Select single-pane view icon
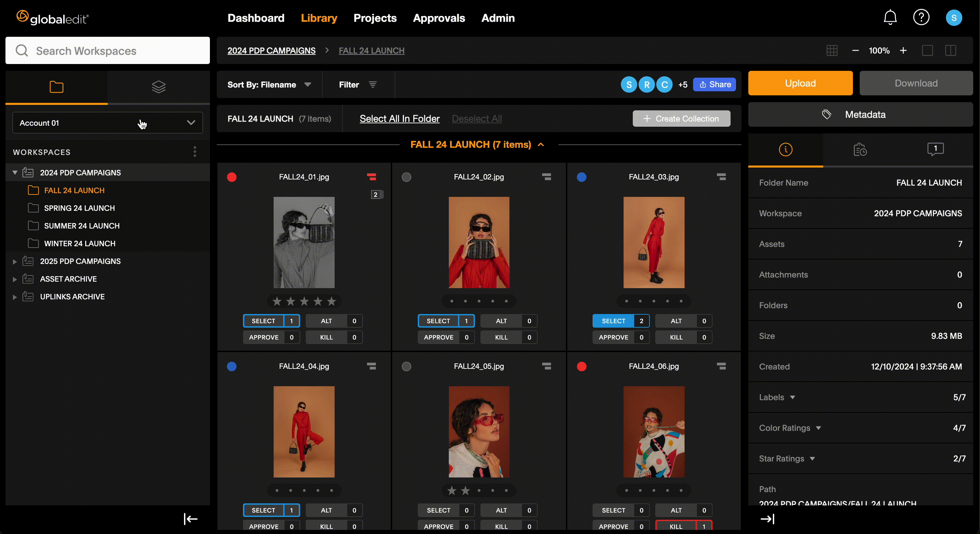This screenshot has width=980, height=534. coord(928,51)
